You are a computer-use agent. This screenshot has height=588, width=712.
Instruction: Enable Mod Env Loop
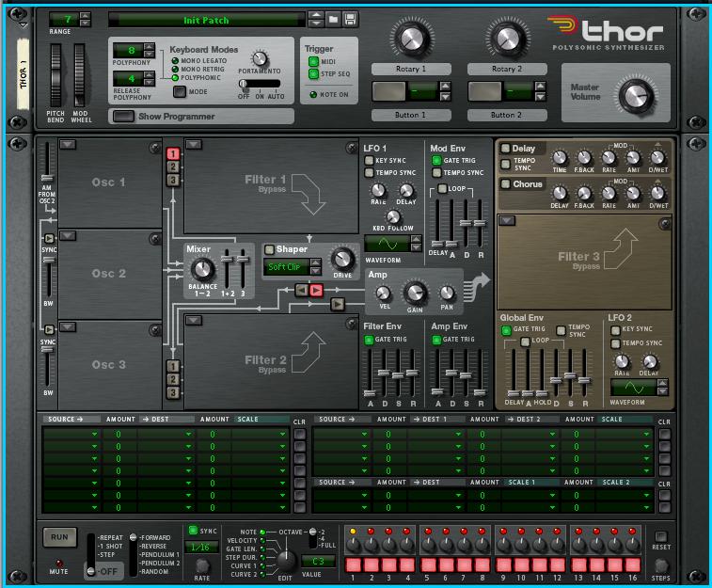[x=442, y=188]
